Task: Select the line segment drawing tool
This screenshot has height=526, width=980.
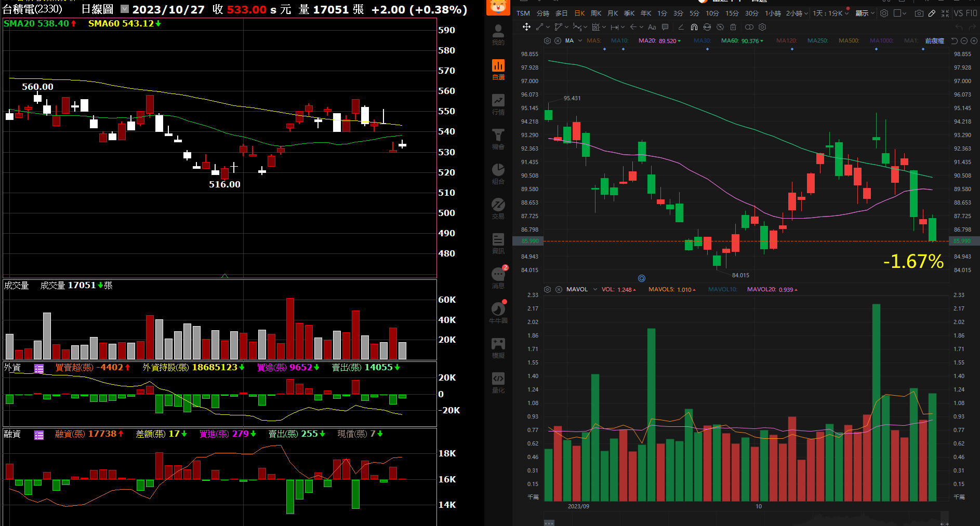Action: [540, 27]
